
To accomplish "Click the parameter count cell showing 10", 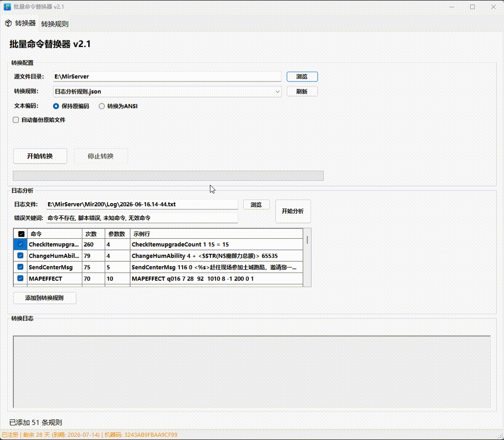I will 118,279.
